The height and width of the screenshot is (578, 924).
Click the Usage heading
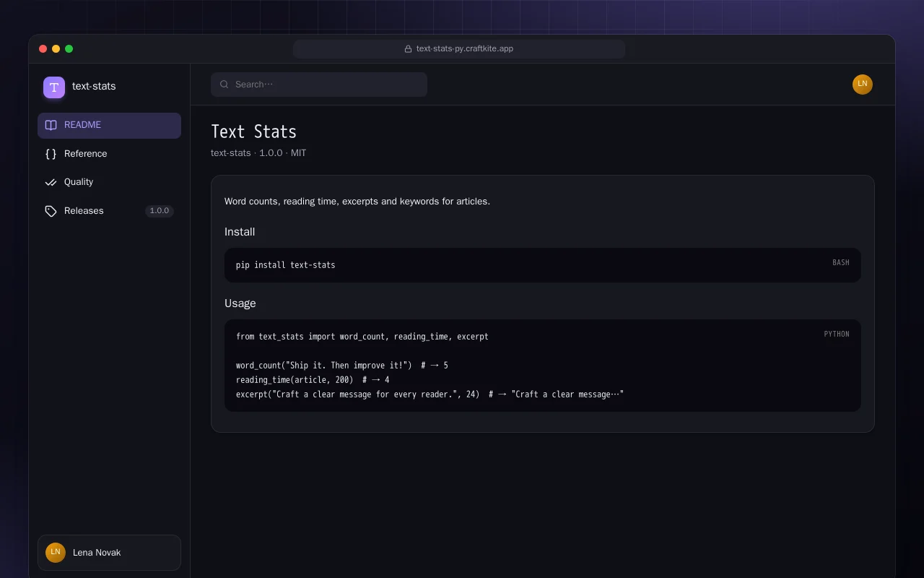tap(240, 303)
